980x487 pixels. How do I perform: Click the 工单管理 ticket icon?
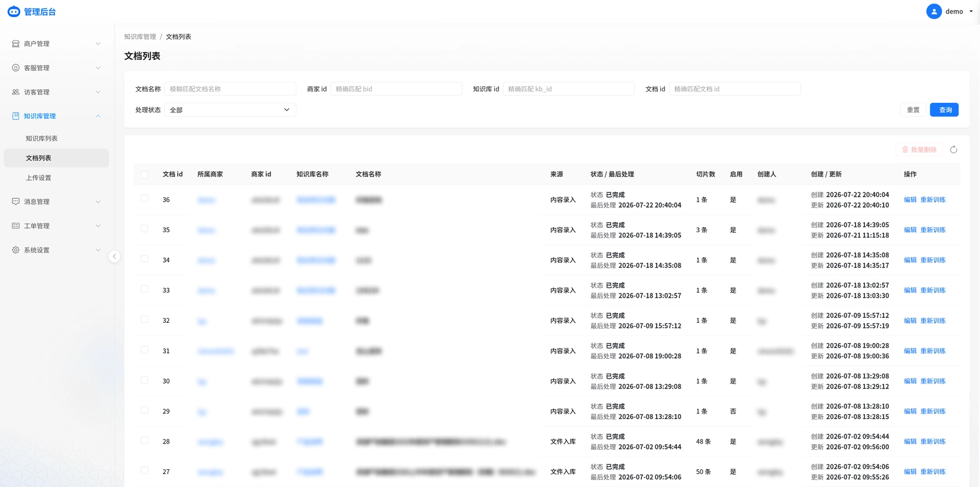click(x=15, y=226)
